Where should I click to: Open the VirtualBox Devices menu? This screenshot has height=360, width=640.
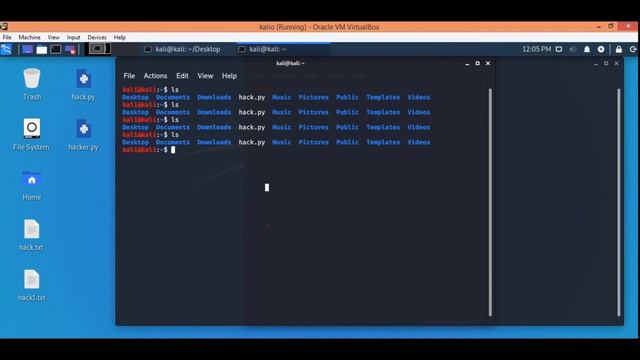pyautogui.click(x=97, y=37)
